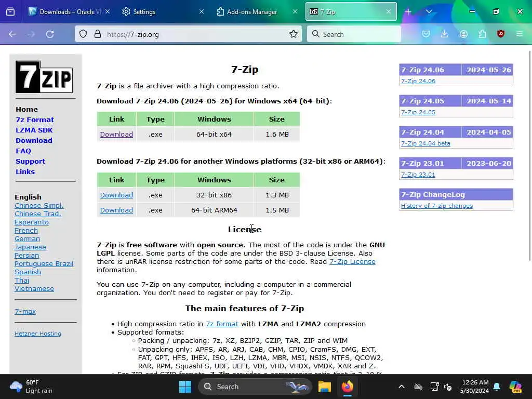Open notifications bell in system tray
This screenshot has height=399, width=532.
(497, 387)
